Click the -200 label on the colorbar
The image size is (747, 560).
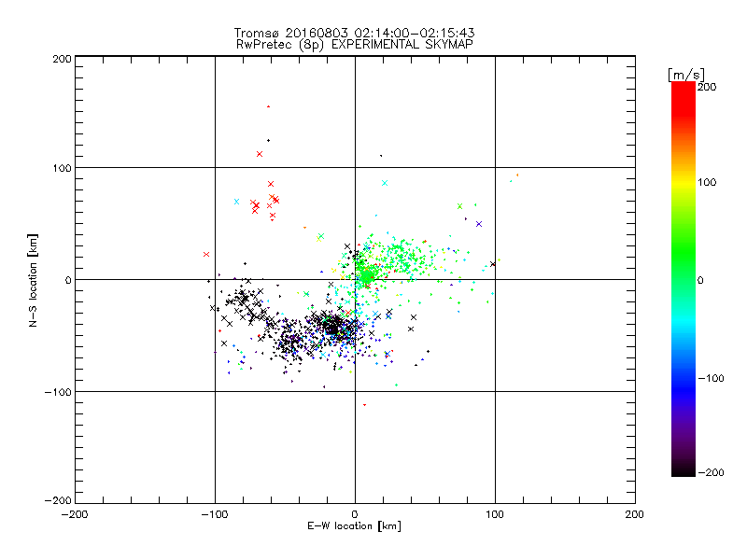(712, 472)
